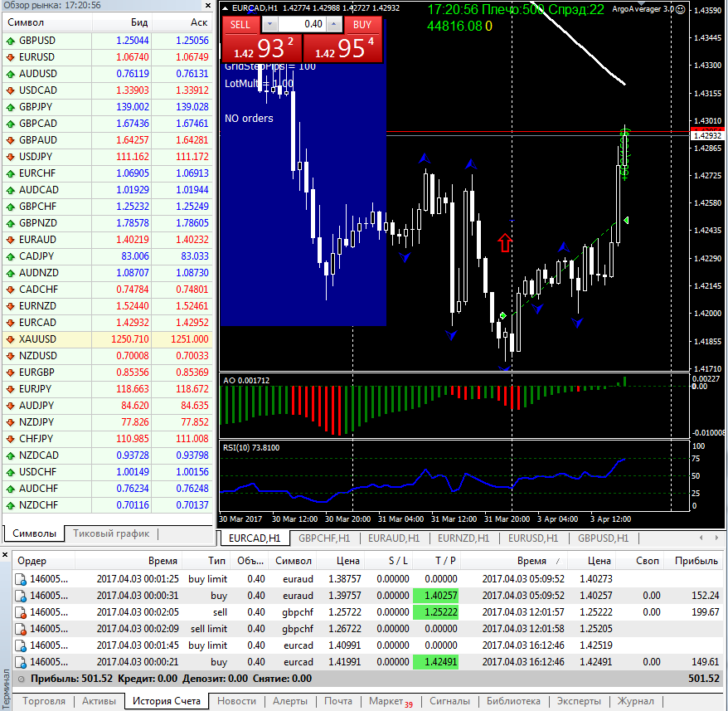Open the Новости terminal tab
728x711 pixels.
point(236,701)
